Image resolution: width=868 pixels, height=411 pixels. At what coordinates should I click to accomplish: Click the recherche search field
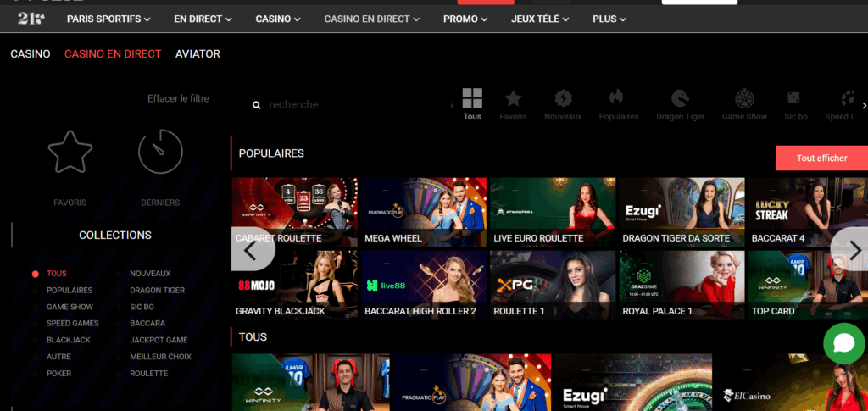pos(339,105)
